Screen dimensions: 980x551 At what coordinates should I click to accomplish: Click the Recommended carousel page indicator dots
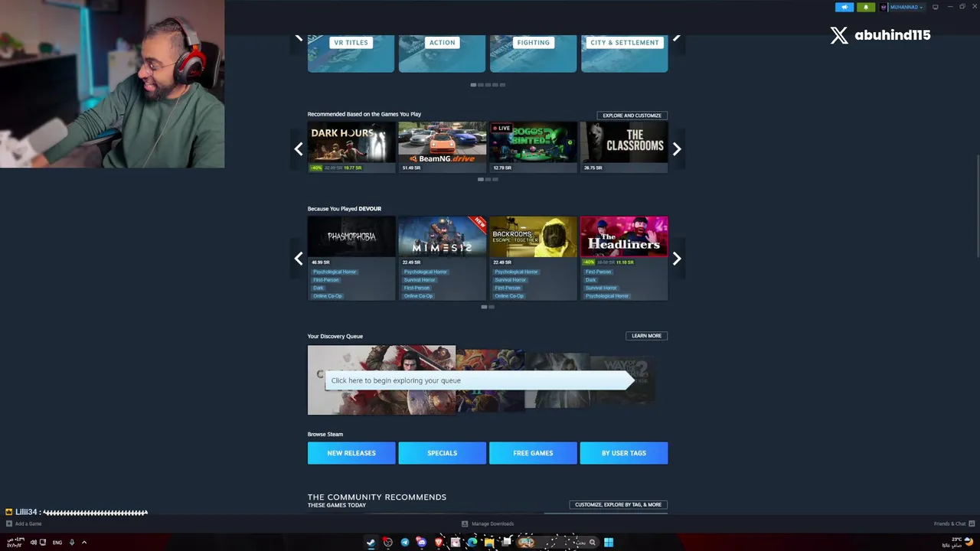488,179
